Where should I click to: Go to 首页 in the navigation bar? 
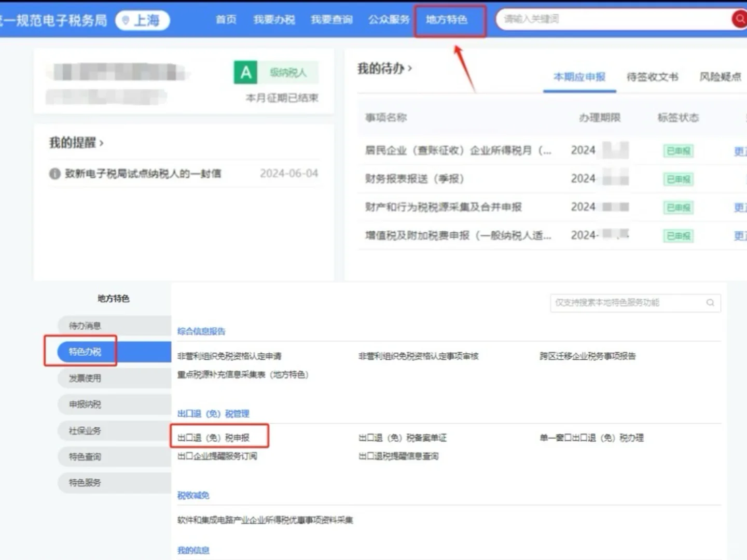point(226,20)
